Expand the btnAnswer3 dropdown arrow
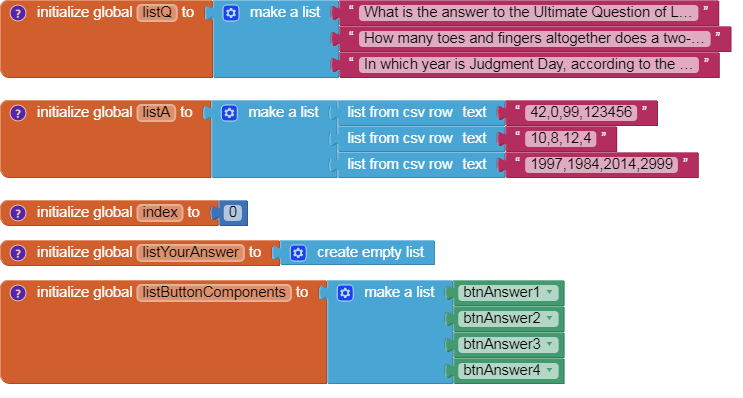This screenshot has width=743, height=398. (x=550, y=344)
